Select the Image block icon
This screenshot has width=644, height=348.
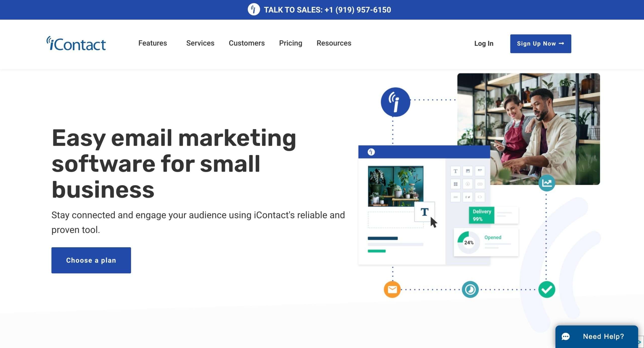coord(468,171)
